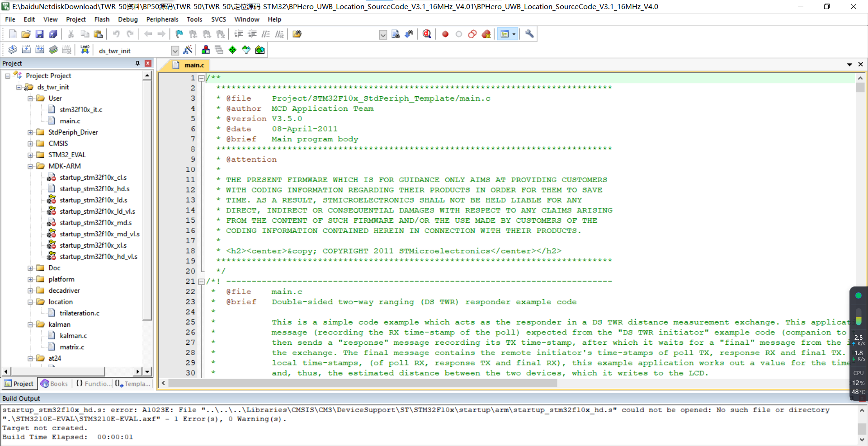
Task: Click the editor horizontal scrollbar thumb
Action: click(362, 383)
